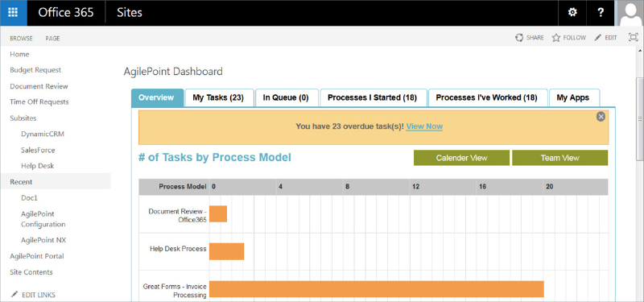Click the page vertical scrollbar thumb

click(x=639, y=119)
